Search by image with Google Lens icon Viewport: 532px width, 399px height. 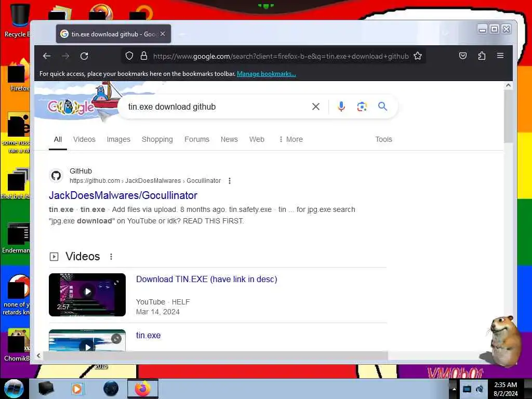(x=362, y=107)
